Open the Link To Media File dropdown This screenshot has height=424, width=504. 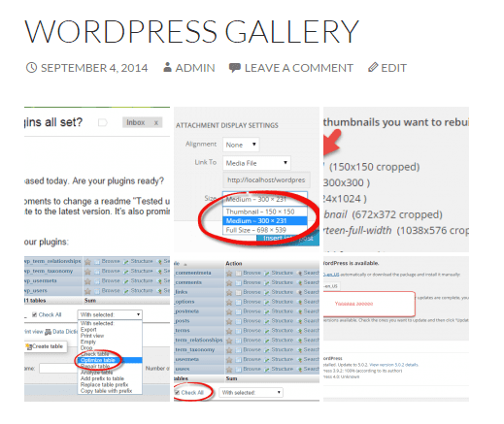pyautogui.click(x=256, y=163)
